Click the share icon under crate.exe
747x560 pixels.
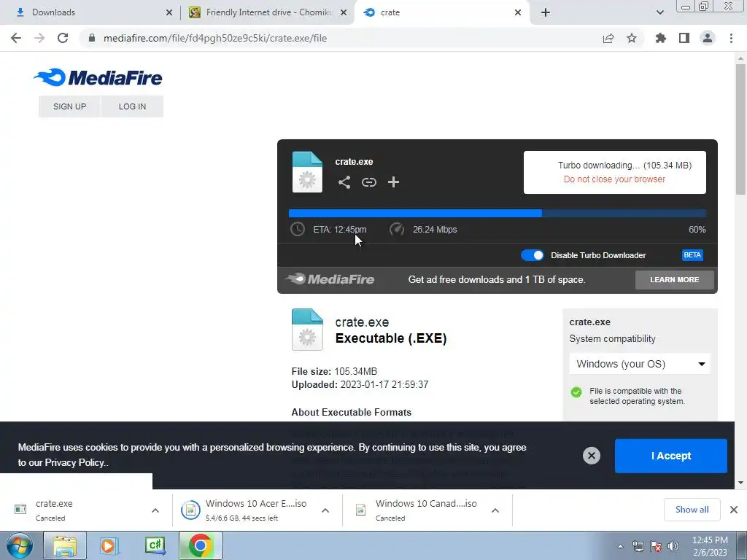pyautogui.click(x=344, y=182)
